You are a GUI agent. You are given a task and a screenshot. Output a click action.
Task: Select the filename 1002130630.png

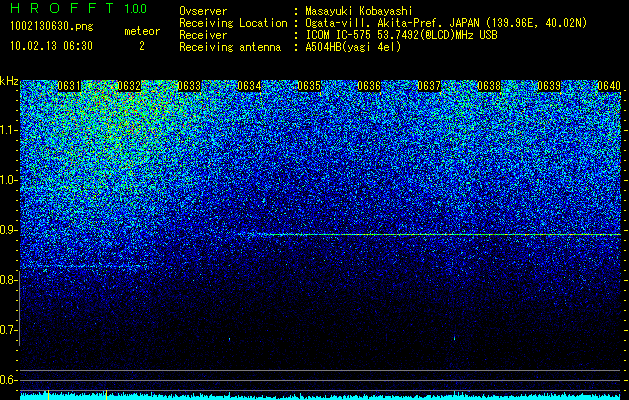(52, 27)
